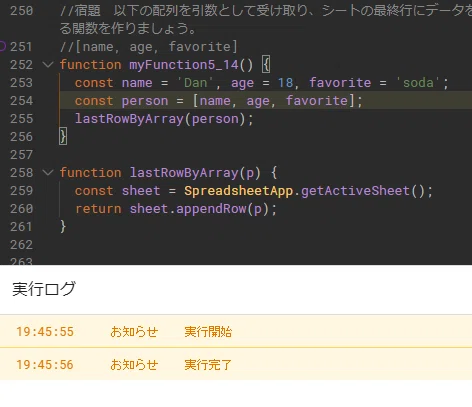Image resolution: width=472 pixels, height=407 pixels.
Task: Select line number 250
Action: point(21,11)
